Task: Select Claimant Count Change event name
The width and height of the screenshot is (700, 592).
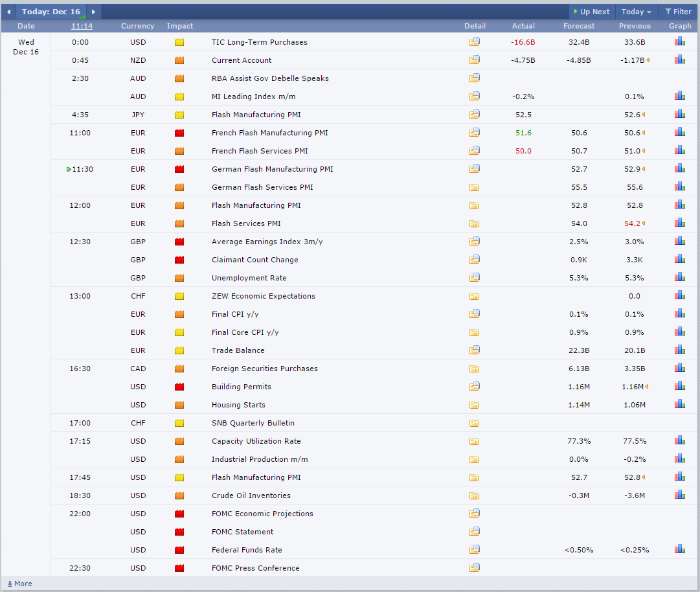Action: 254,260
